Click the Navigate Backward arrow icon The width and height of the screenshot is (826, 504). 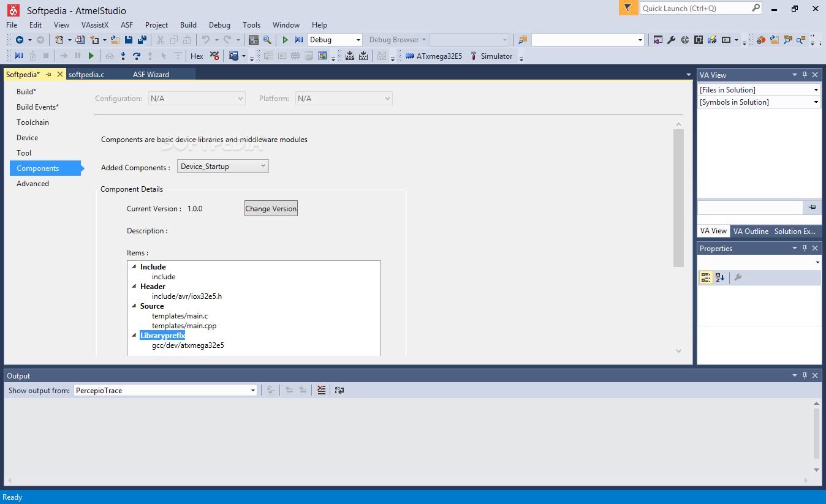[20, 40]
